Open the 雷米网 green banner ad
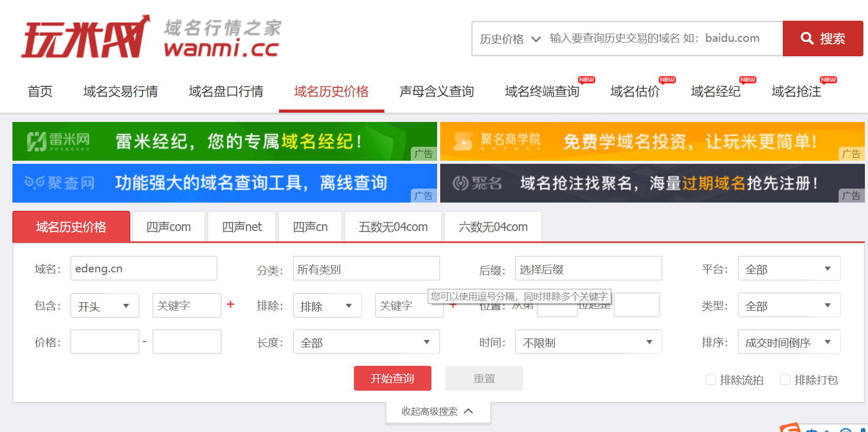This screenshot has height=432, width=868. tap(224, 141)
